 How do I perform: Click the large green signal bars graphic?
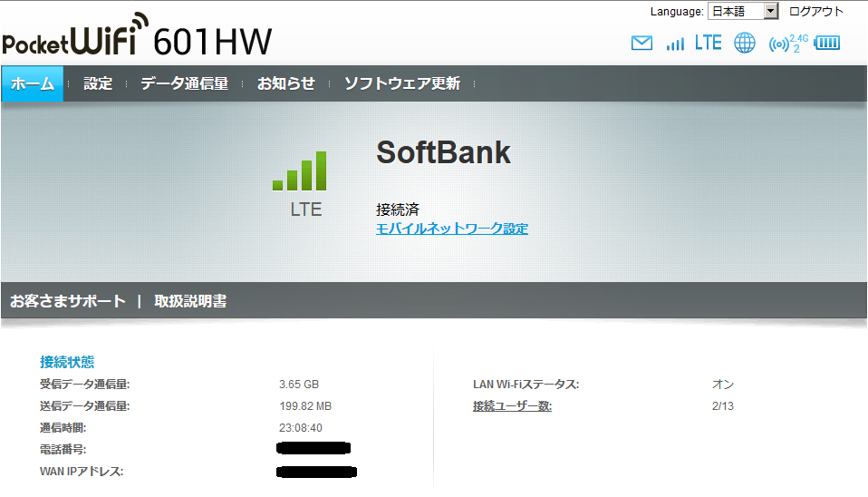300,171
